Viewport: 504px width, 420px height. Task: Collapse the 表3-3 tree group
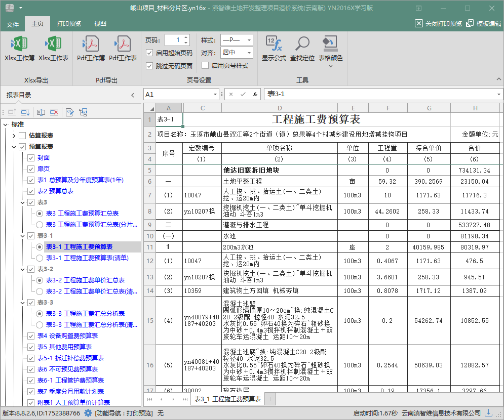point(22,303)
